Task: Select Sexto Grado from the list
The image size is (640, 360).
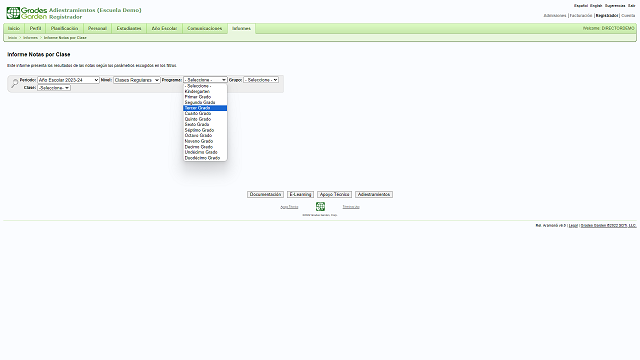Action: click(205, 124)
